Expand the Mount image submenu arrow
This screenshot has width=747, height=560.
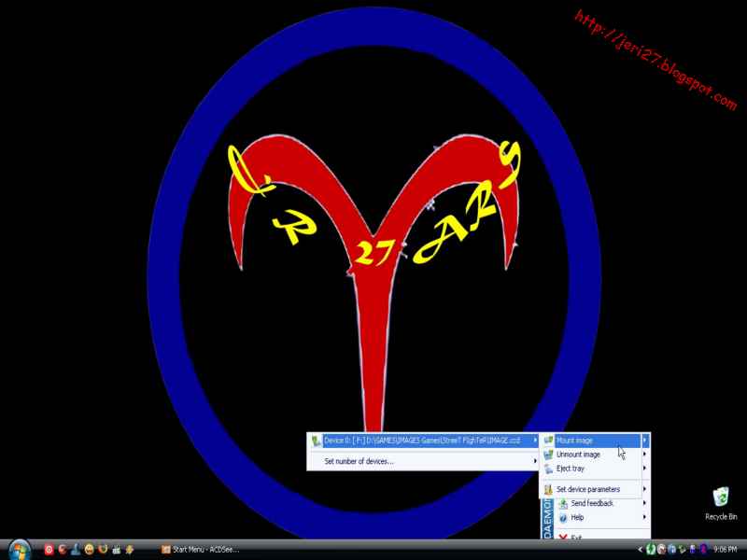pos(644,440)
